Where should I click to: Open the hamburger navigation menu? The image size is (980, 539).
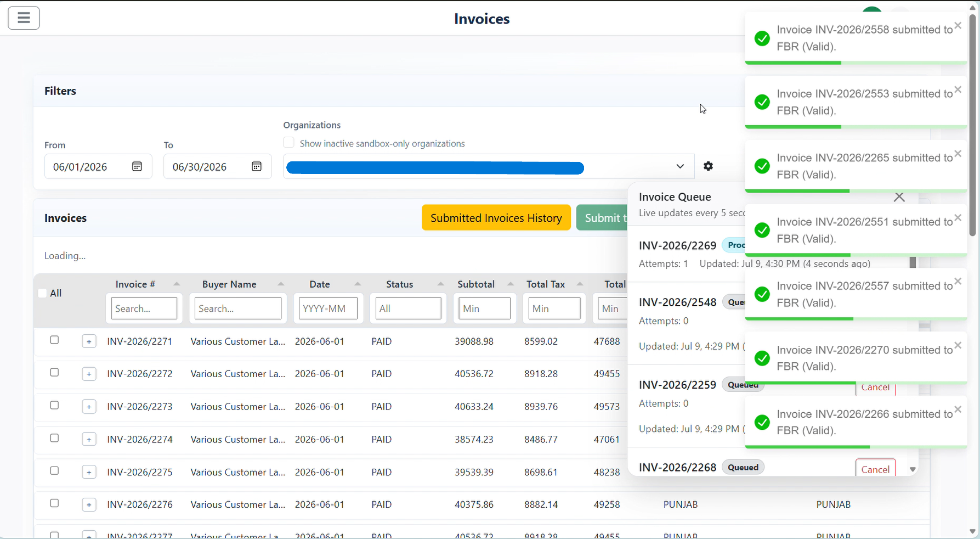(x=24, y=18)
